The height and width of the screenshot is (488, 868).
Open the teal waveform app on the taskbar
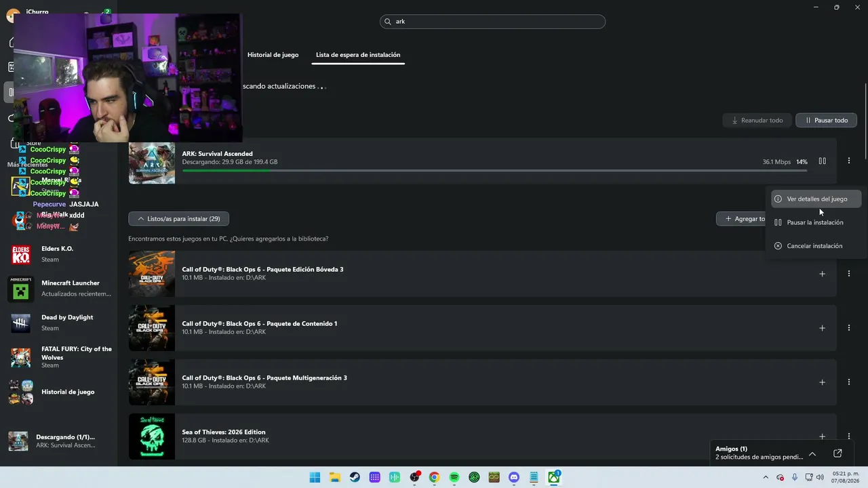pos(395,477)
